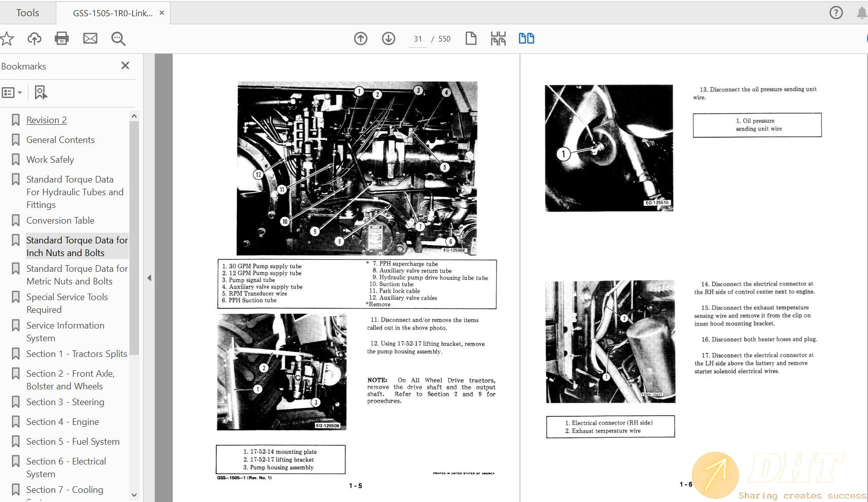Go to next page with down arrow
Image resolution: width=868 pixels, height=502 pixels.
(389, 39)
